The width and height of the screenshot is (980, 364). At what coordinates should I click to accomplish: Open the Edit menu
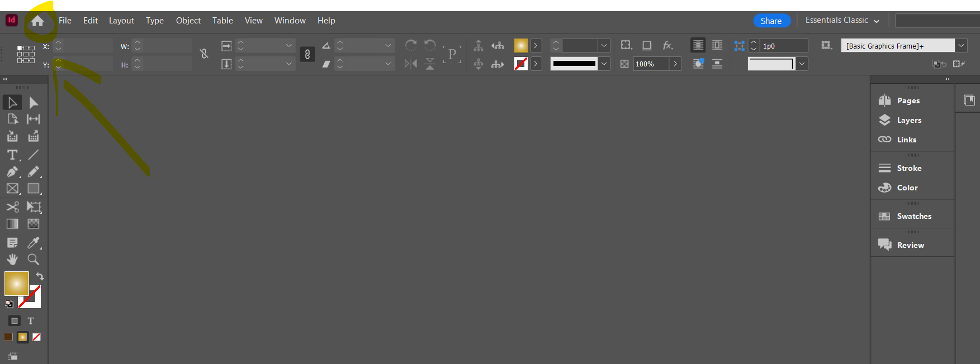tap(91, 21)
